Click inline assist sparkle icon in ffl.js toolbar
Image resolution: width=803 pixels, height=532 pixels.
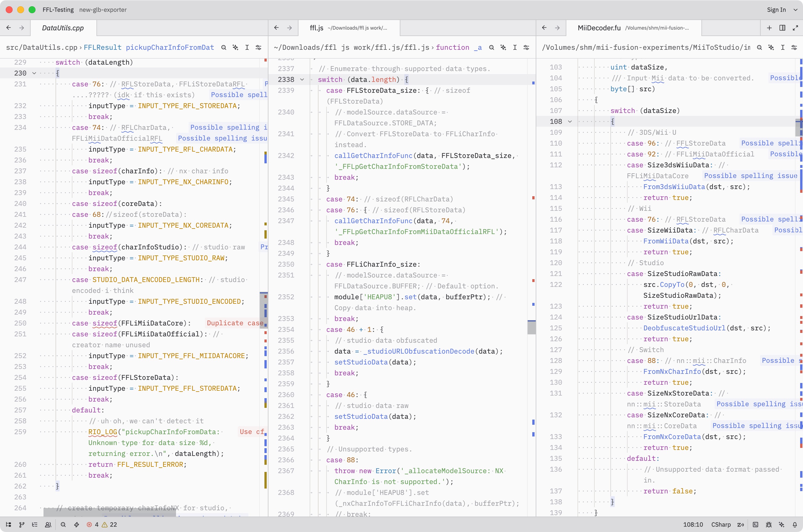pos(503,47)
